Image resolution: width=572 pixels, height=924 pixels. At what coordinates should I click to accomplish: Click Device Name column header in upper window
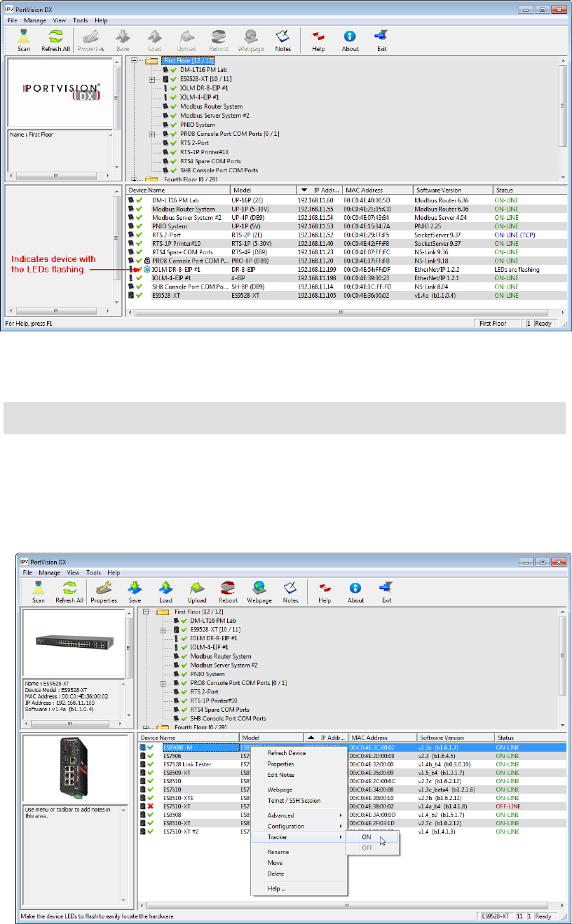178,190
